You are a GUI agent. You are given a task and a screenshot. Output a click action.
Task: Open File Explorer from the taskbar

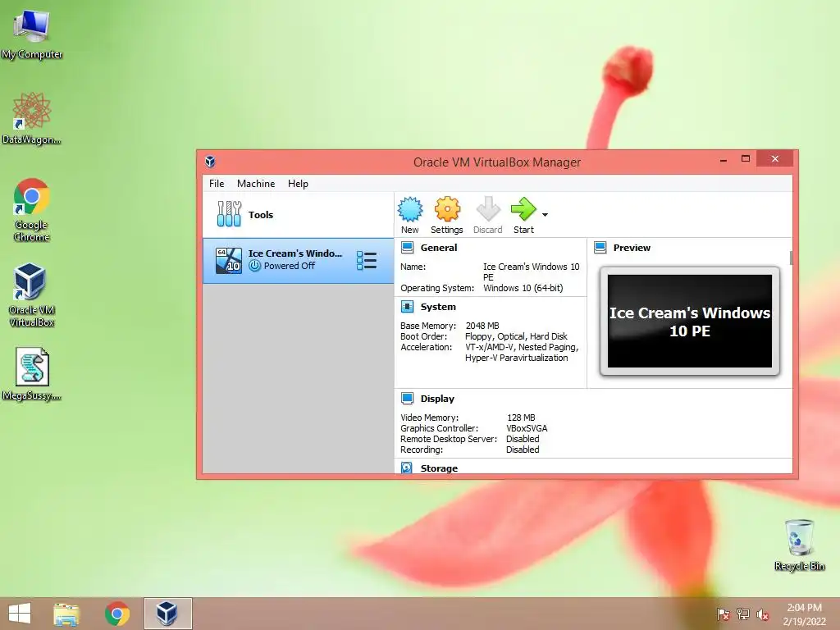click(x=66, y=614)
